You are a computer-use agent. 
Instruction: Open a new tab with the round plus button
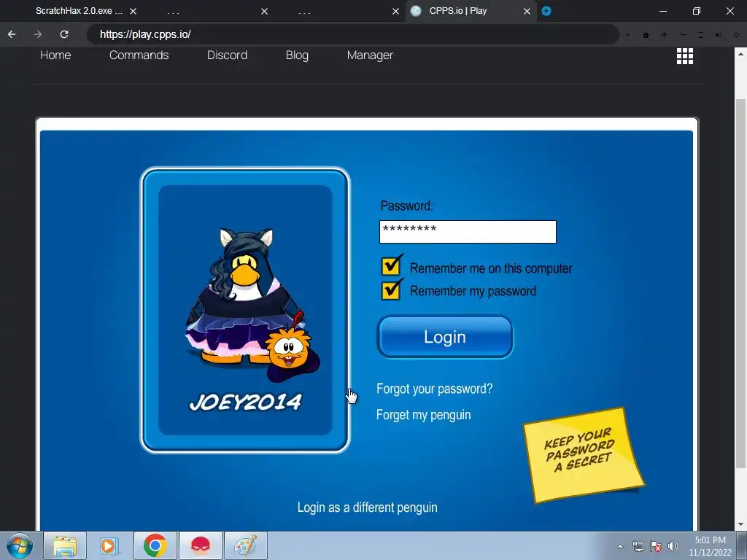(546, 11)
